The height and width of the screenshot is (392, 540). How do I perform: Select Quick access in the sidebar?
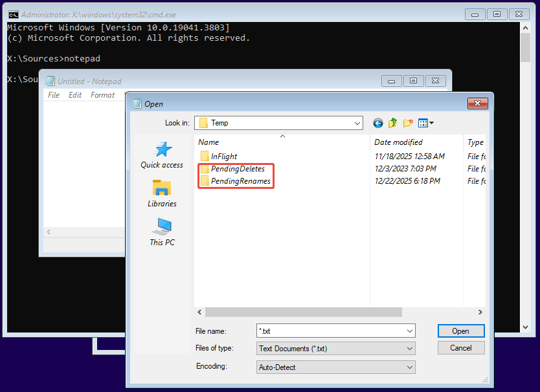[161, 155]
